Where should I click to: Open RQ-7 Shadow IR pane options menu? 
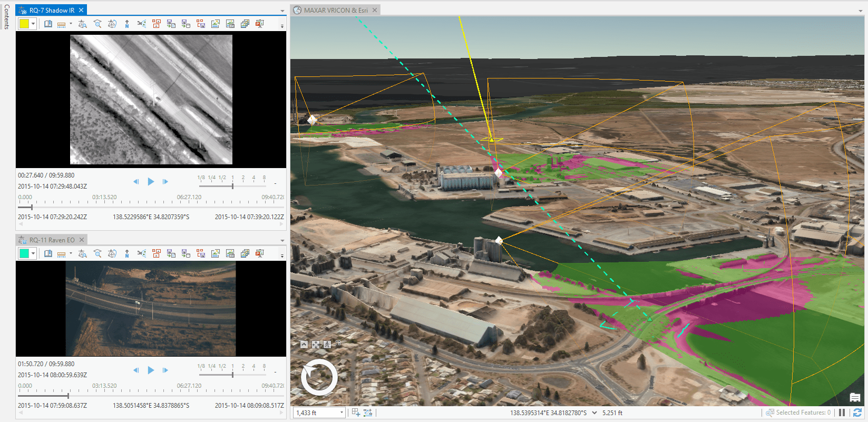tap(282, 11)
